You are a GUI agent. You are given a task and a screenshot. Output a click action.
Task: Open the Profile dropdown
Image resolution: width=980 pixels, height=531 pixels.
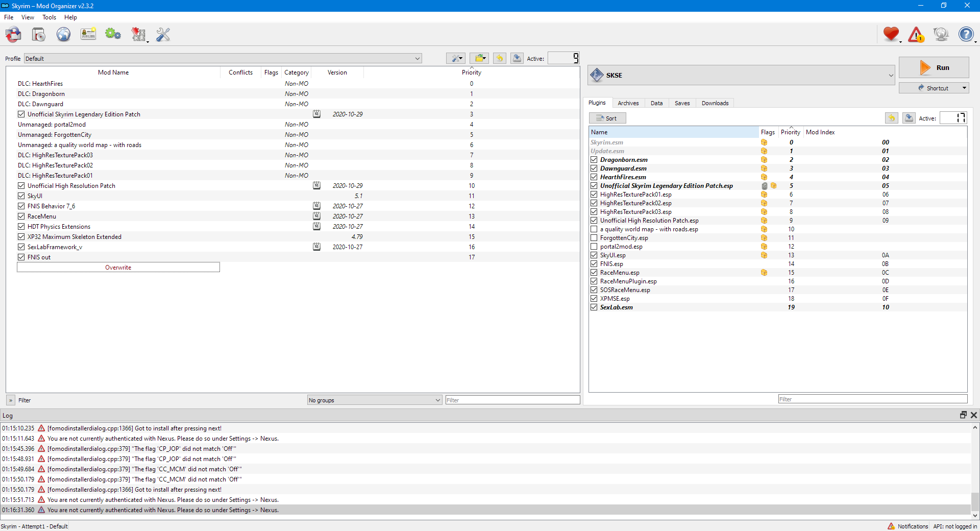(223, 58)
